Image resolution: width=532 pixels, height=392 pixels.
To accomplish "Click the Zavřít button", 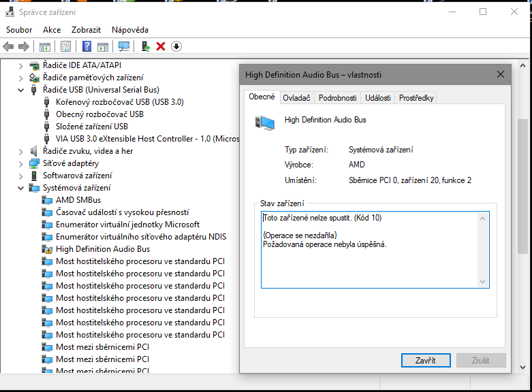I will click(x=426, y=361).
